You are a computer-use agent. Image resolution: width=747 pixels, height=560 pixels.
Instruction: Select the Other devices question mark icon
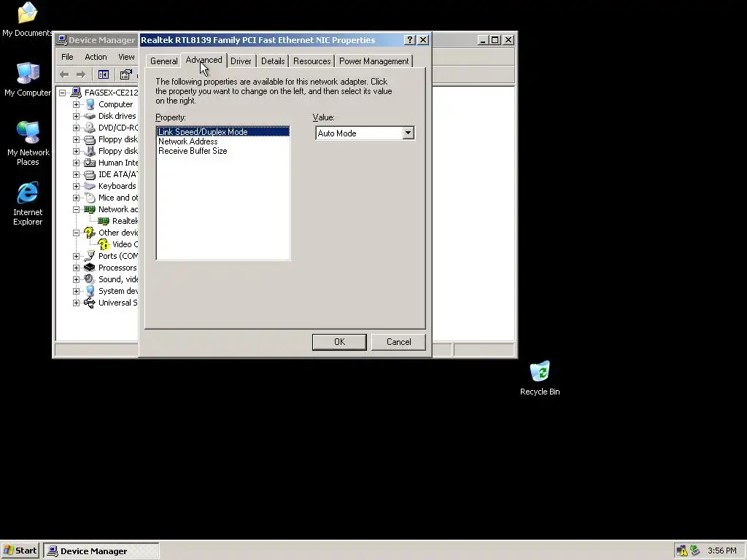(x=90, y=233)
